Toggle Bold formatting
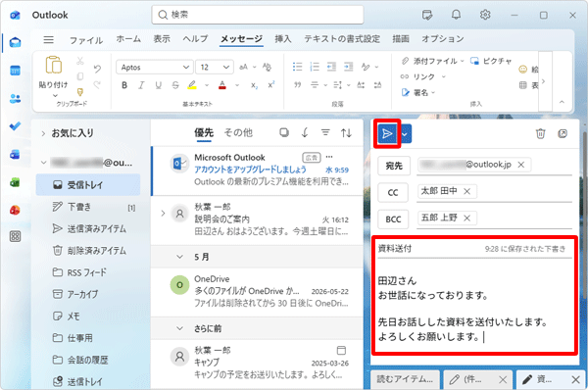 [124, 85]
